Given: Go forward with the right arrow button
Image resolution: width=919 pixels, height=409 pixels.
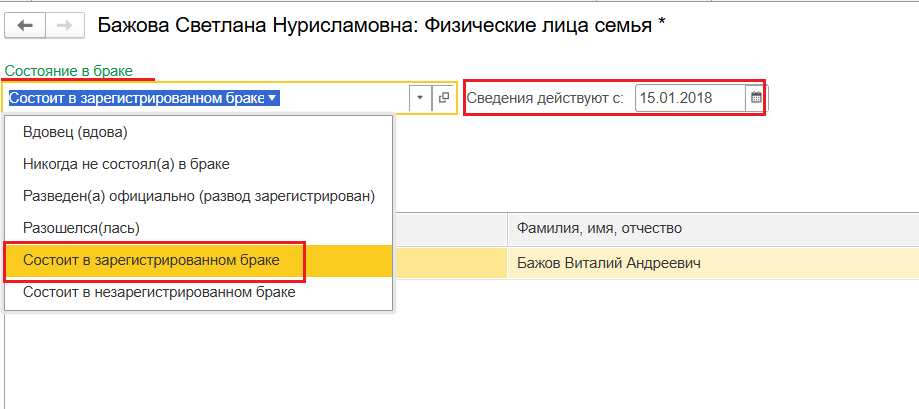Looking at the screenshot, I should [64, 25].
